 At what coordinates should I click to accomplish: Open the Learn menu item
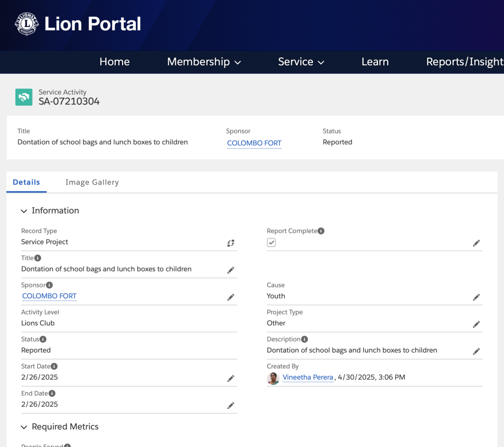(375, 62)
